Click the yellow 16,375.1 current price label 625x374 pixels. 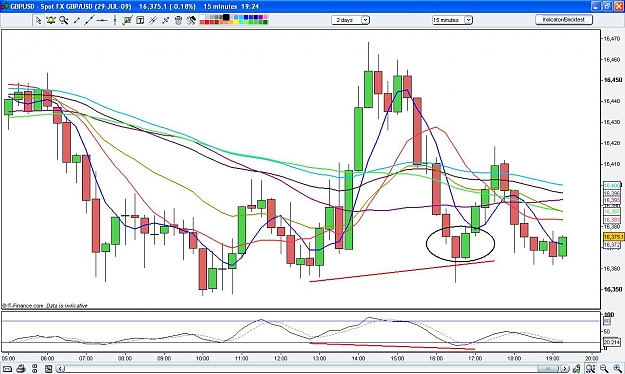[x=613, y=237]
